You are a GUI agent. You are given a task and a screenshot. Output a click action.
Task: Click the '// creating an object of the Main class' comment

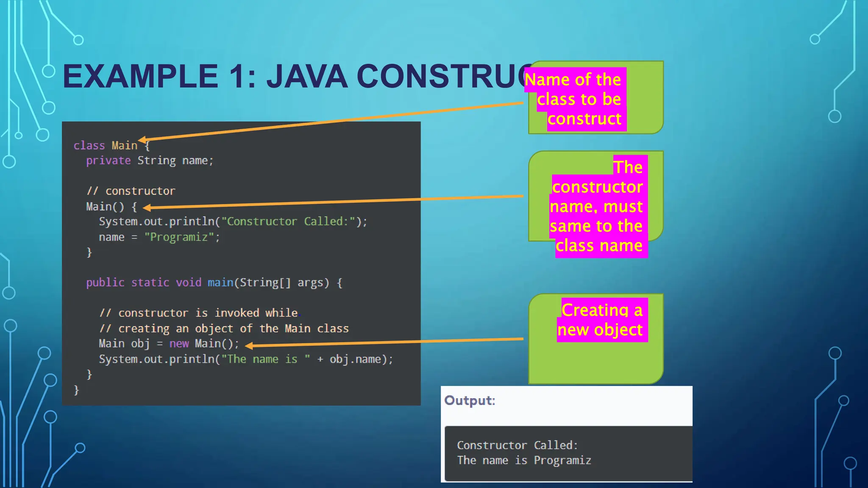pos(224,329)
